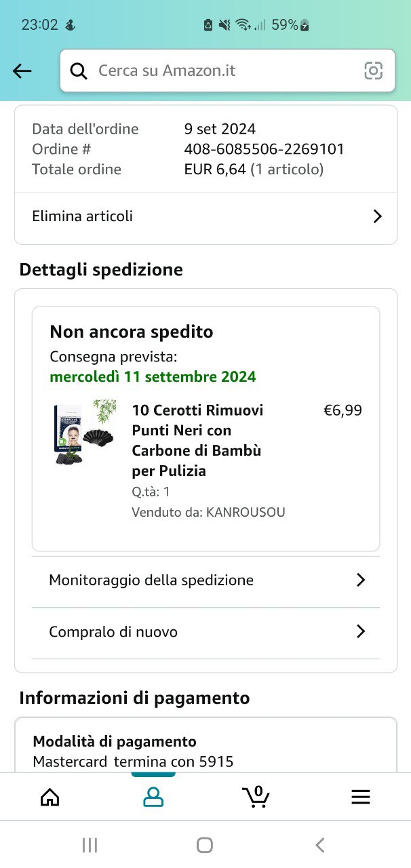411x868 pixels.
Task: Open the hamburger menu icon
Action: pyautogui.click(x=360, y=797)
